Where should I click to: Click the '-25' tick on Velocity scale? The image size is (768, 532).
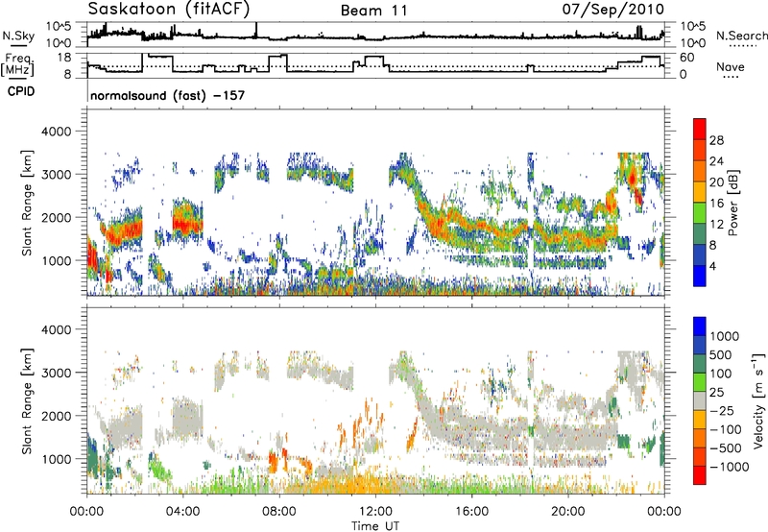tap(722, 410)
